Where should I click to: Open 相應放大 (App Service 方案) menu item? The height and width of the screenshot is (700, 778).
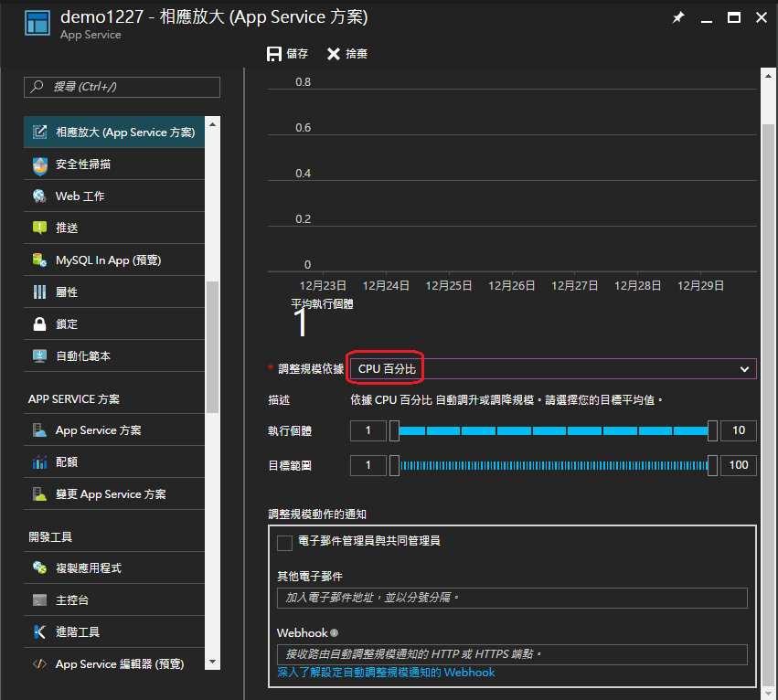coord(114,132)
